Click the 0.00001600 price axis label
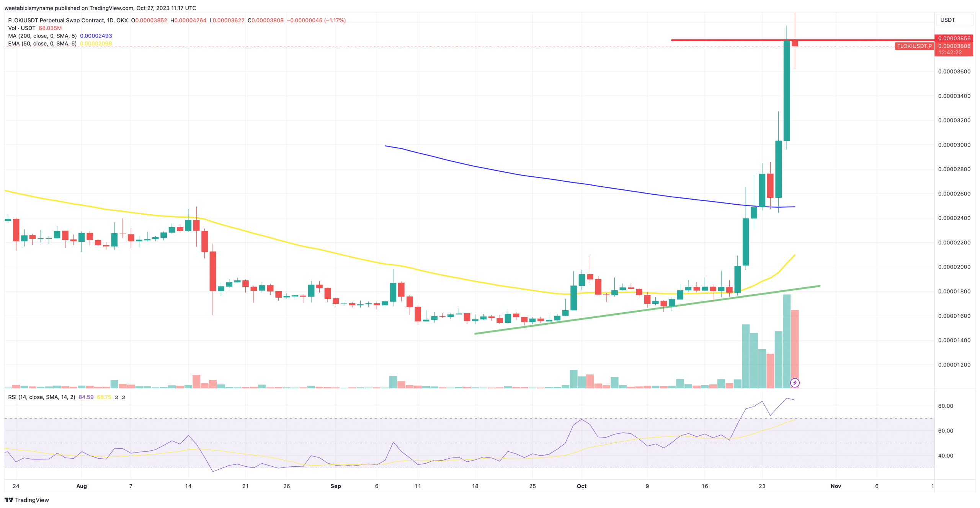The width and height of the screenshot is (980, 508). 954,316
